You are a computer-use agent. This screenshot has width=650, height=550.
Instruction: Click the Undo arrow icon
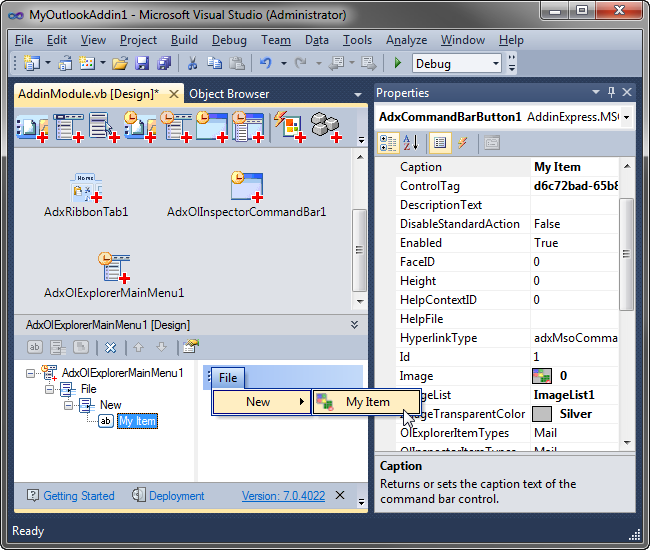click(265, 63)
